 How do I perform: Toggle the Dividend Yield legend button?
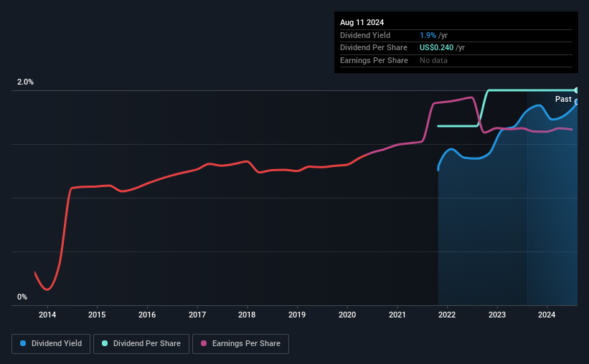[x=51, y=344]
